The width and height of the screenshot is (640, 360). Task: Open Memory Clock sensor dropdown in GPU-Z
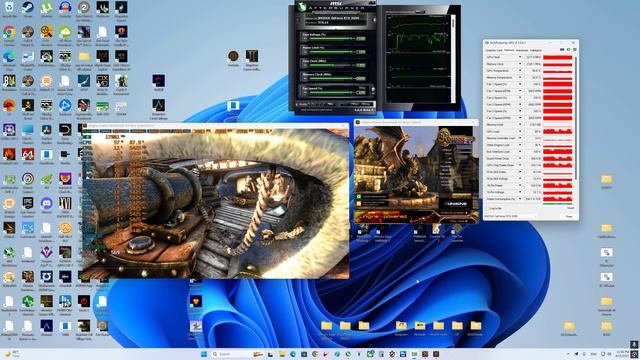(x=520, y=64)
